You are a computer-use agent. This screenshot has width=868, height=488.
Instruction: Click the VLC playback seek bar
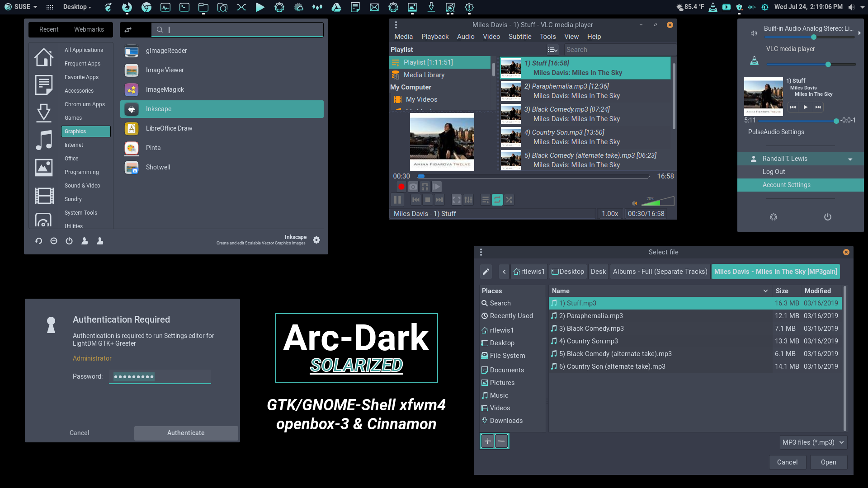pyautogui.click(x=533, y=176)
